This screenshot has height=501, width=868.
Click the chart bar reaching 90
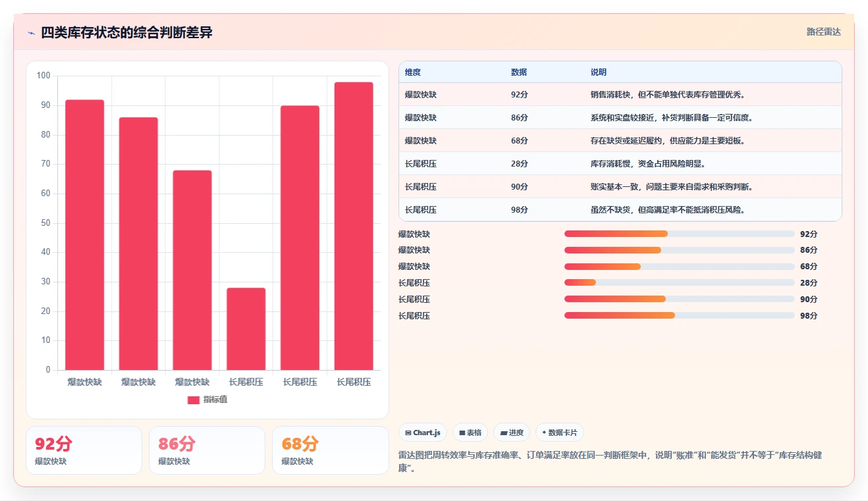(300, 238)
